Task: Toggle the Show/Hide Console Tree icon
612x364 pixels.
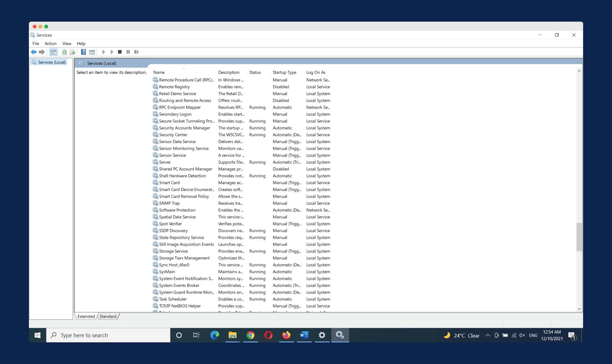Action: click(53, 52)
